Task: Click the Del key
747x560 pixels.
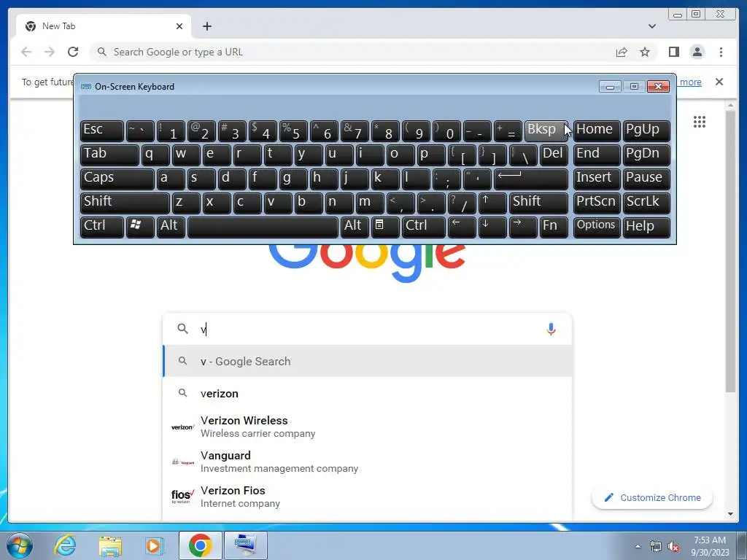Action: click(x=554, y=155)
